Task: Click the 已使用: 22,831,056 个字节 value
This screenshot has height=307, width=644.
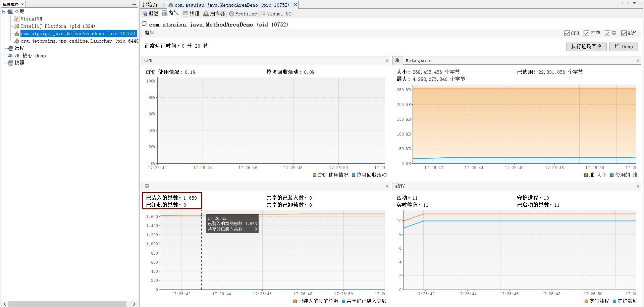Action: pos(550,72)
